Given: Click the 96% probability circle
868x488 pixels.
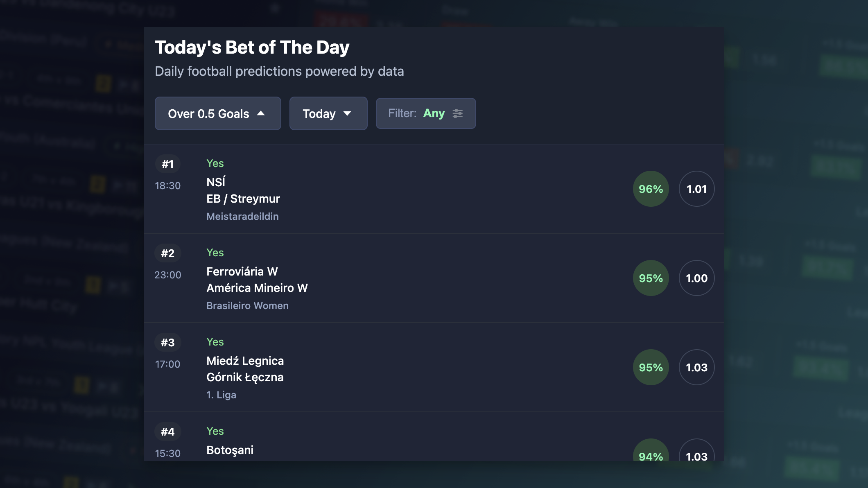Looking at the screenshot, I should (x=651, y=189).
